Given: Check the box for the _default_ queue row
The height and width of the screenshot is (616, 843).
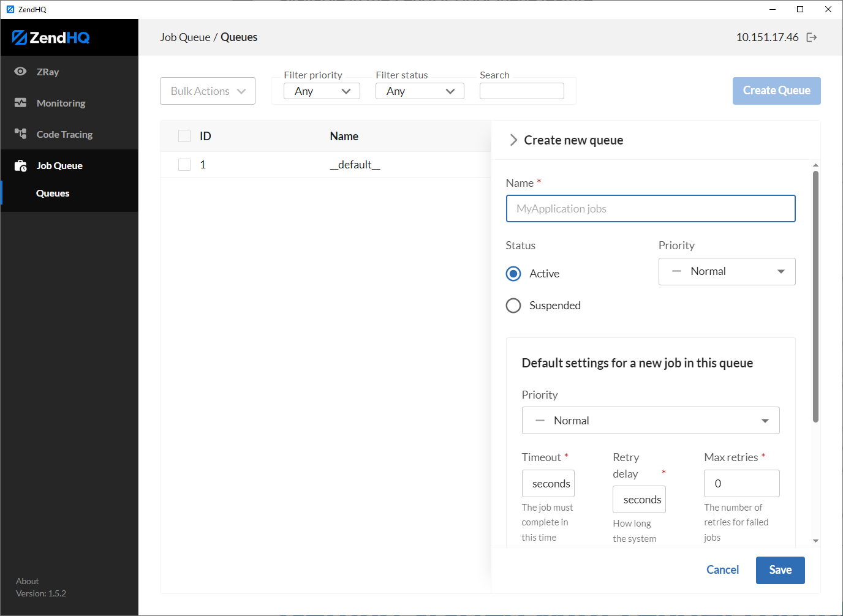Looking at the screenshot, I should (184, 165).
